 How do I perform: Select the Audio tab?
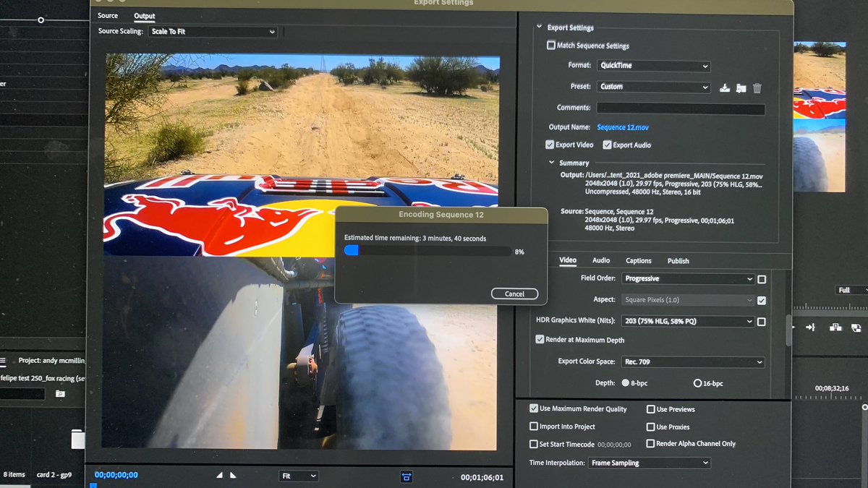pos(601,260)
